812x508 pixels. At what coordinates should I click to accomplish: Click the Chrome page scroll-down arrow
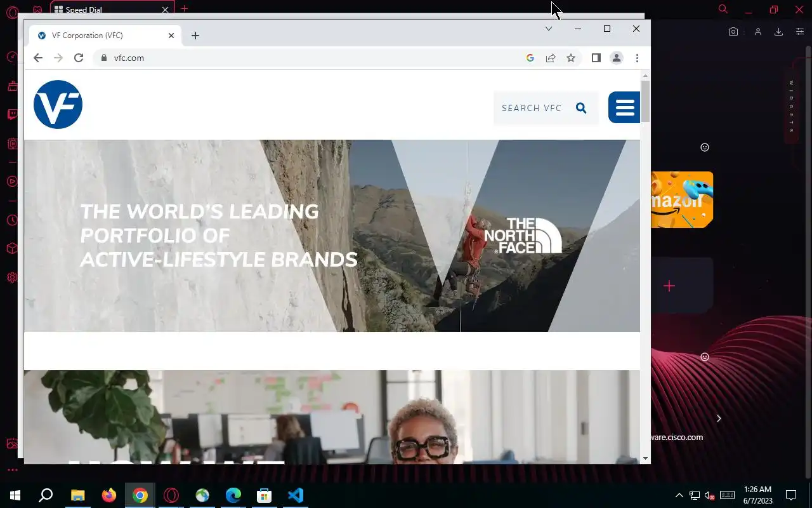tap(645, 458)
